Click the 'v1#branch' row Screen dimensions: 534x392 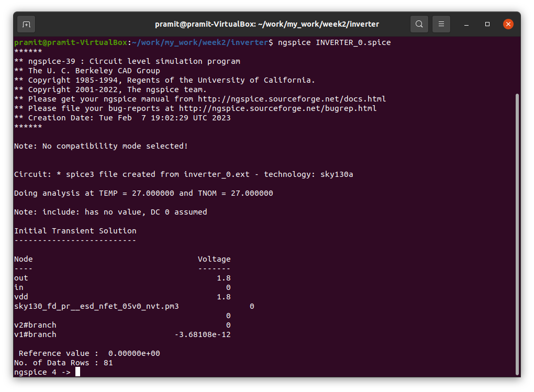tap(123, 335)
